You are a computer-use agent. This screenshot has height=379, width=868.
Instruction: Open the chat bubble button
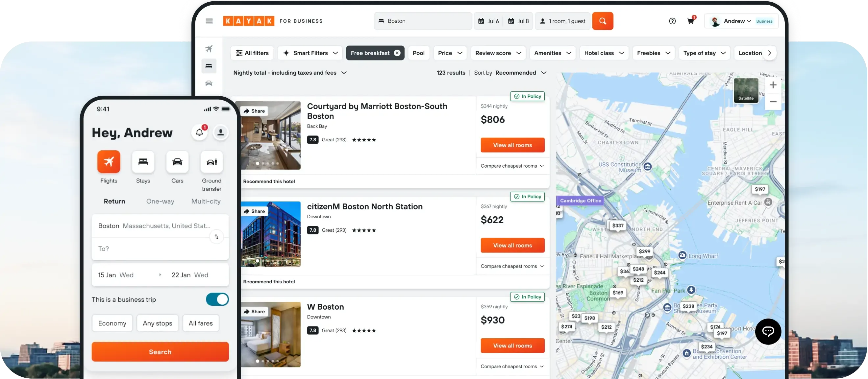768,331
